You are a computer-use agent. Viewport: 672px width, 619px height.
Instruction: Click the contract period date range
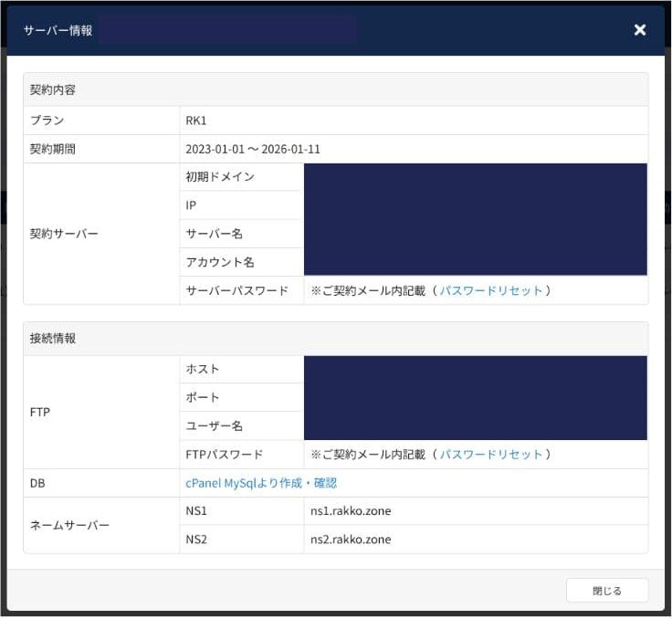pyautogui.click(x=253, y=149)
